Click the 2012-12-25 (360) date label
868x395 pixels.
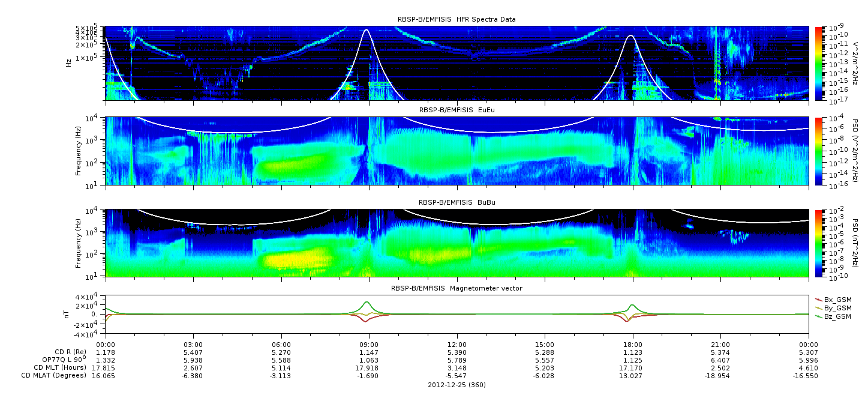[x=456, y=384]
